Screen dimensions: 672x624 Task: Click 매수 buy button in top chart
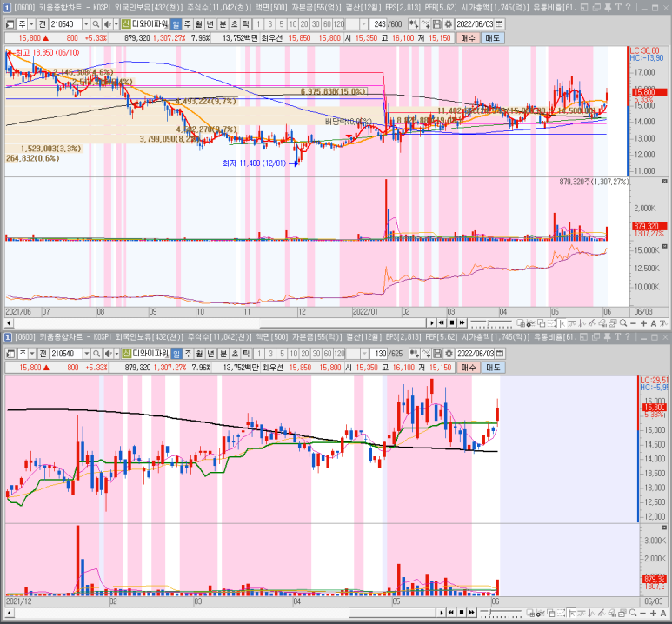468,37
